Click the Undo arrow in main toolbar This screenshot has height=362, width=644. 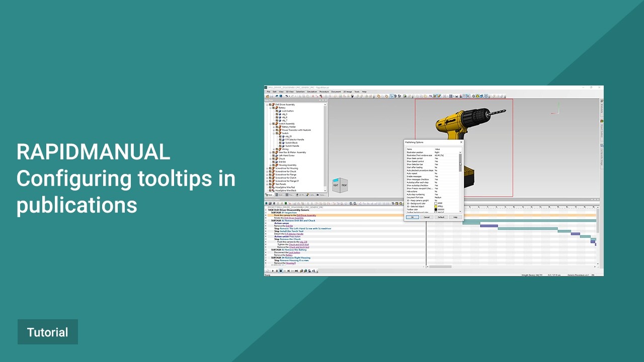(286, 96)
